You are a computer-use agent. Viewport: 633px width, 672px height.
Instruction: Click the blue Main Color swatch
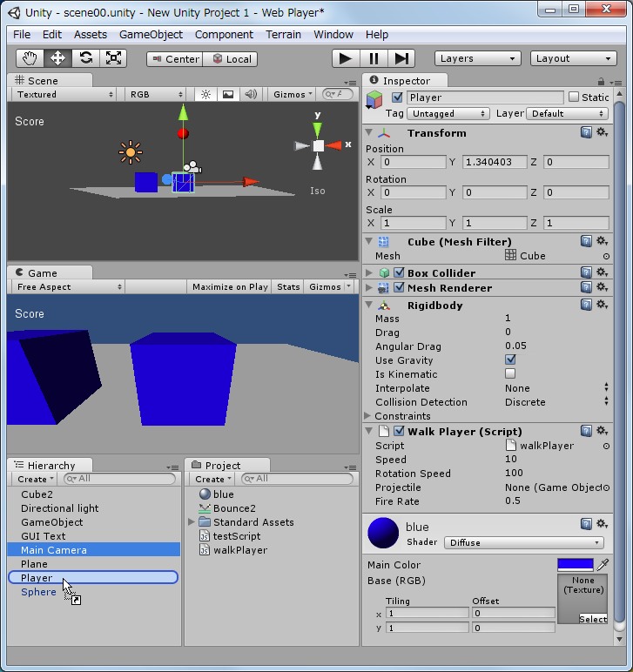pos(575,565)
